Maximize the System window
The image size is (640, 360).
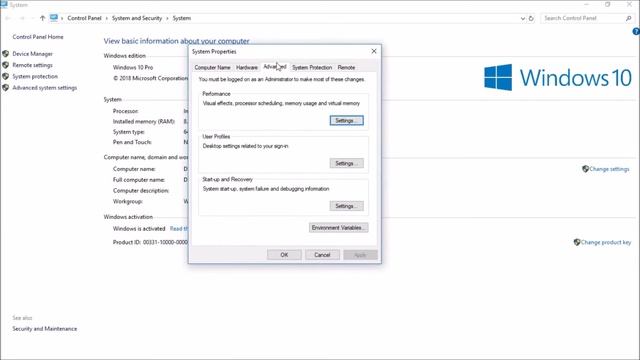(x=608, y=4)
